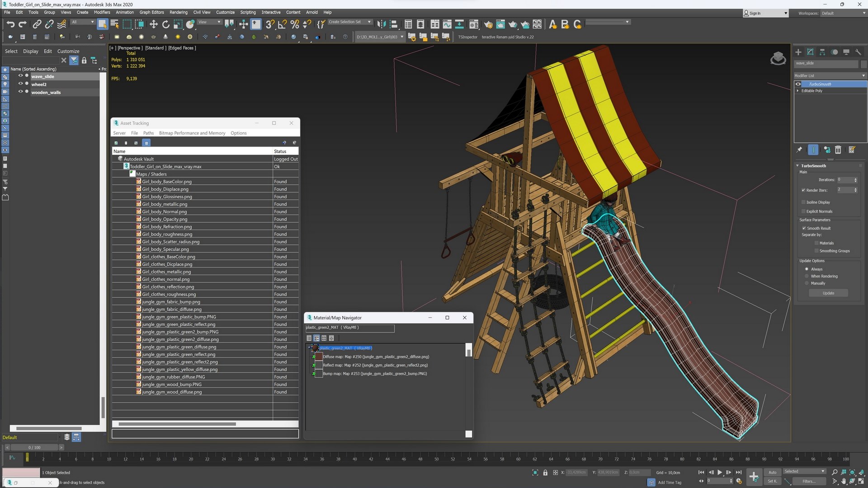Open the Rendered Frame Window icon
This screenshot has height=488, width=868.
coord(500,24)
